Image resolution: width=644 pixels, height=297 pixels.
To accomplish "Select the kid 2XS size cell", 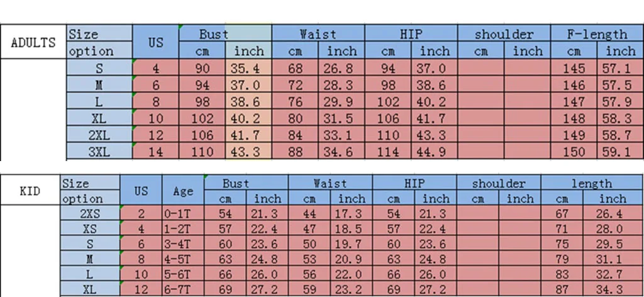I will click(90, 213).
